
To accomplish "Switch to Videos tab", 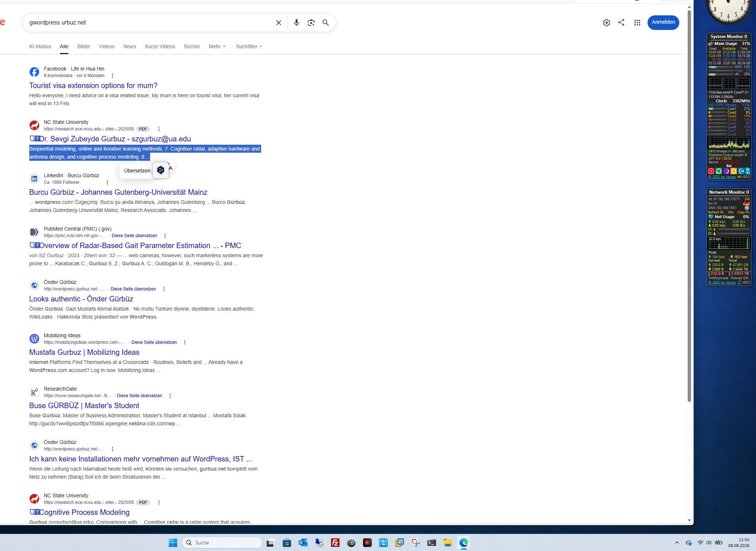I will pyautogui.click(x=107, y=46).
